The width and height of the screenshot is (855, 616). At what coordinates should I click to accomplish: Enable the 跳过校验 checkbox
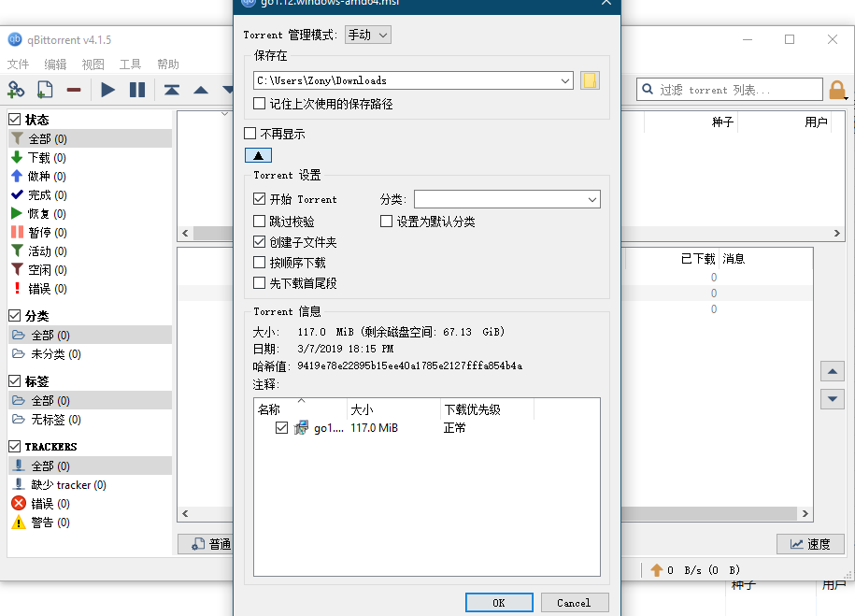[260, 221]
